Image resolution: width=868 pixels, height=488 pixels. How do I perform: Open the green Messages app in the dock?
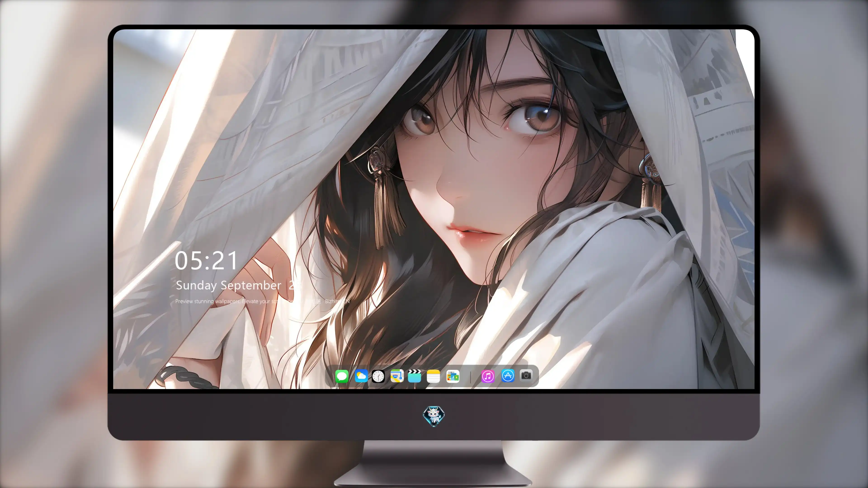(x=342, y=376)
